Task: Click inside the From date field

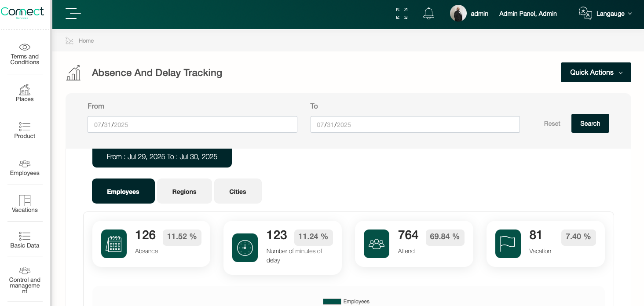Action: click(192, 124)
